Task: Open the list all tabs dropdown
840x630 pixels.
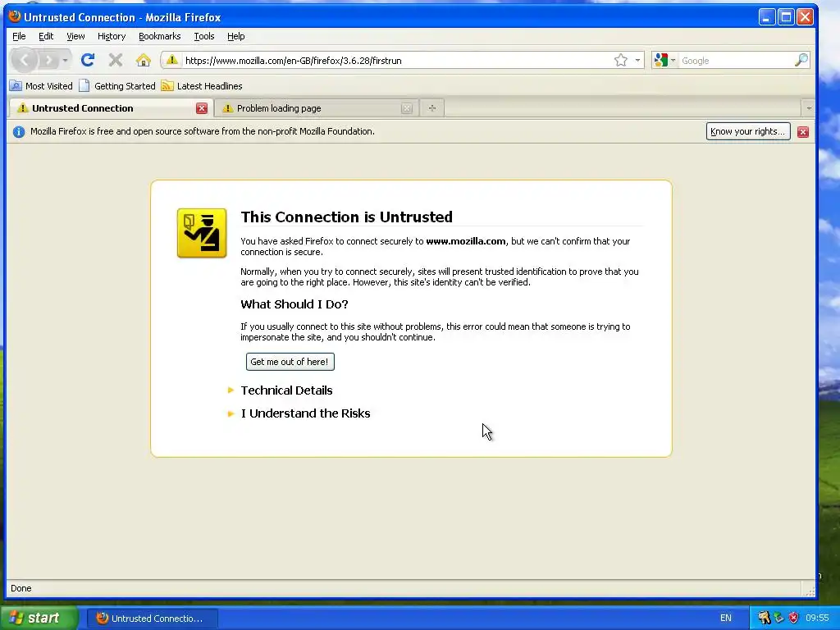Action: (x=808, y=108)
